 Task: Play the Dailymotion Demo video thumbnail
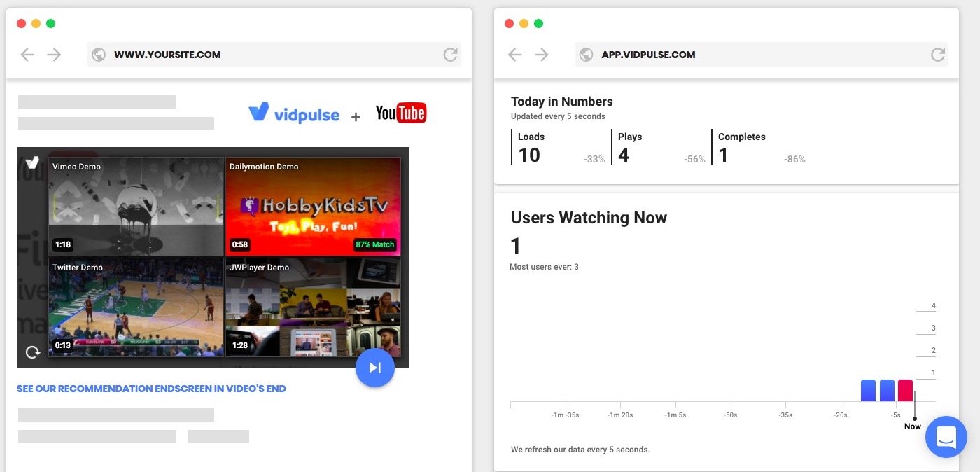pos(313,207)
